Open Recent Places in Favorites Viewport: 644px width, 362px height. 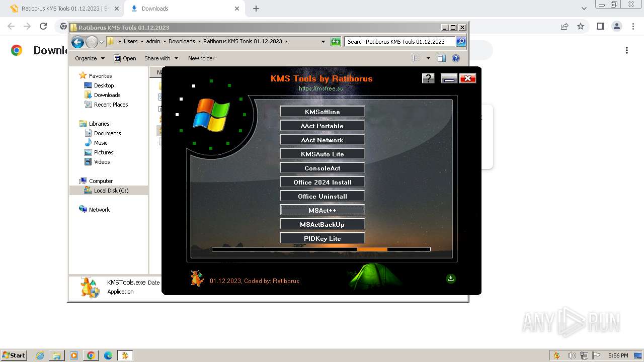coord(111,105)
